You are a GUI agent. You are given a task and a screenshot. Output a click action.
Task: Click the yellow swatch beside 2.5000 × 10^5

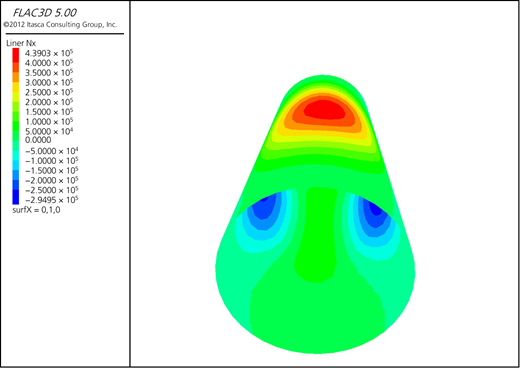point(16,87)
